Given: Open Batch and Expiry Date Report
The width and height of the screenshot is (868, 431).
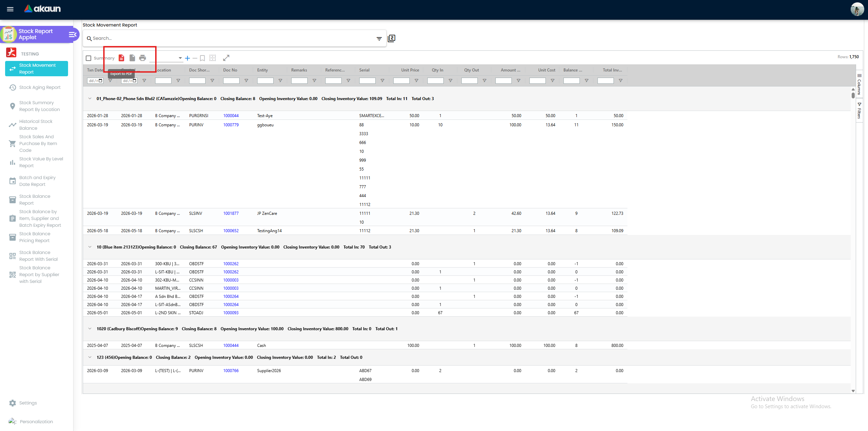Looking at the screenshot, I should click(37, 181).
